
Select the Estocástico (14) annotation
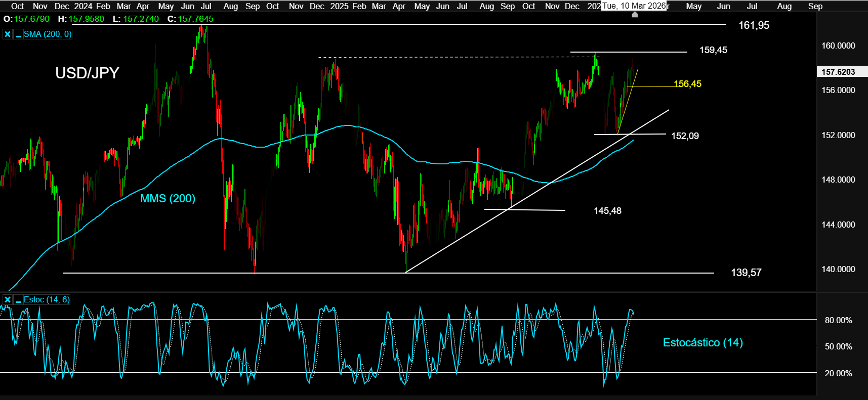[702, 343]
